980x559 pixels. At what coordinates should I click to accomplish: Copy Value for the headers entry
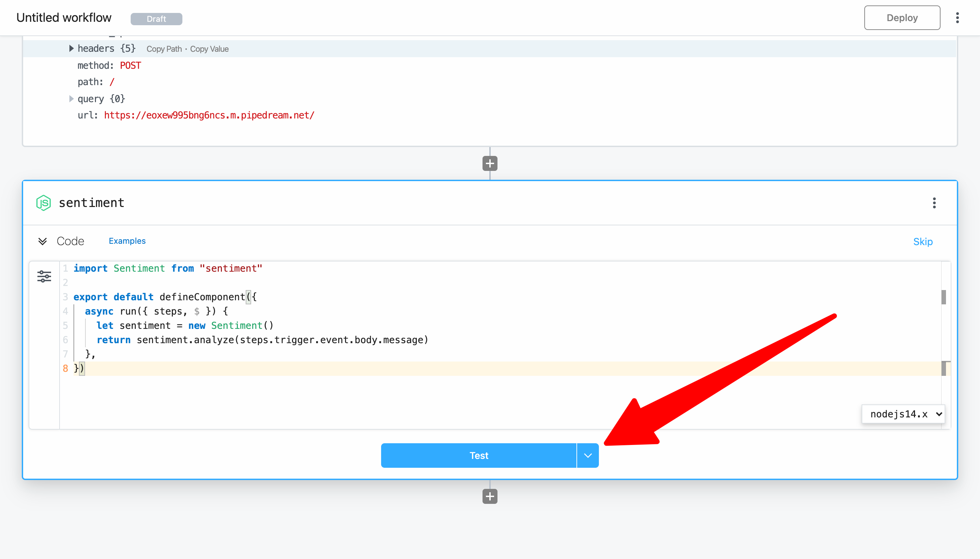click(209, 49)
